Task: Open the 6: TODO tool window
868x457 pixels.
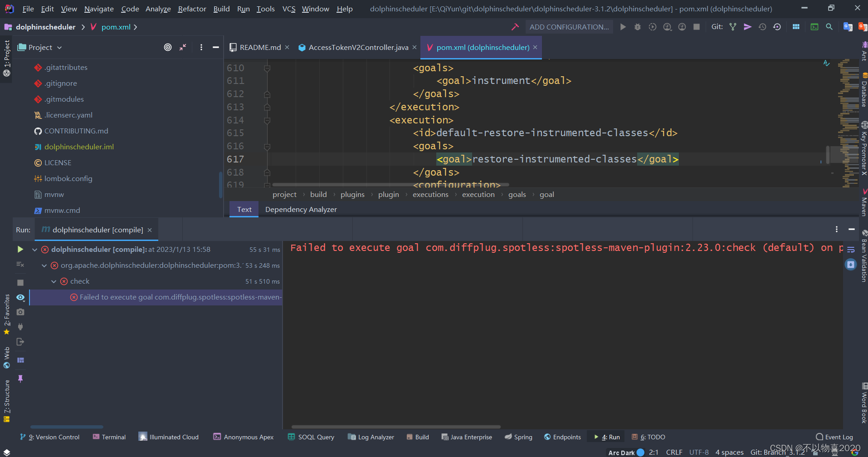Action: click(x=649, y=437)
